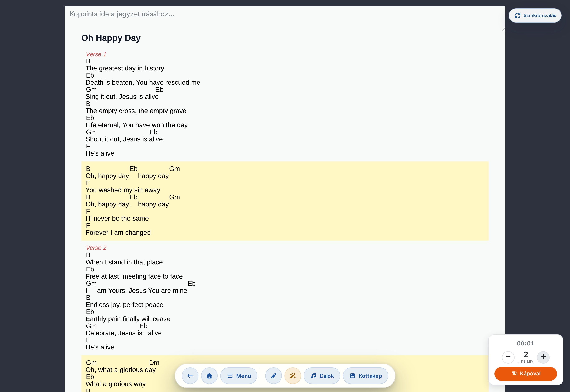This screenshot has width=570, height=392.
Task: Click lyric 'The greatest day in history'
Action: (125, 68)
